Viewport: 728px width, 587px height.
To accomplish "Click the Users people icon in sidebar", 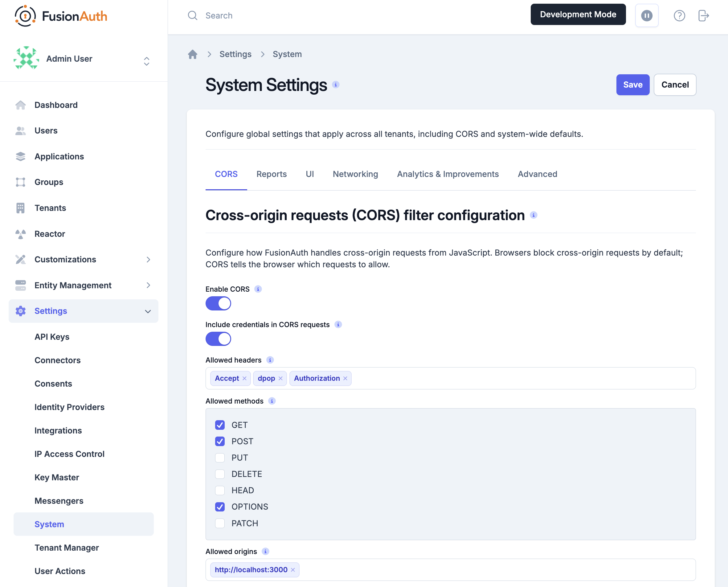I will [x=21, y=130].
